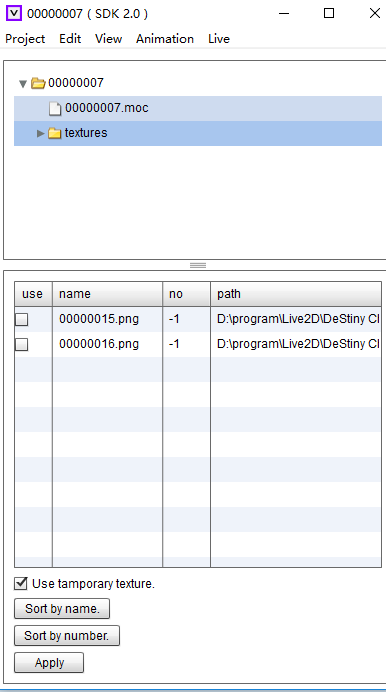Select the 00000016.png name cell

(x=108, y=344)
